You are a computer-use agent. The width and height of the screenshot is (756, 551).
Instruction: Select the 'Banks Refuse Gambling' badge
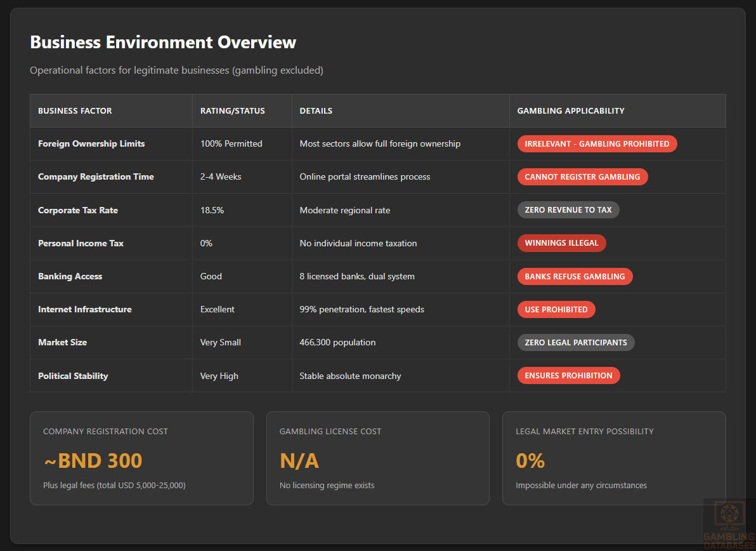[575, 276]
